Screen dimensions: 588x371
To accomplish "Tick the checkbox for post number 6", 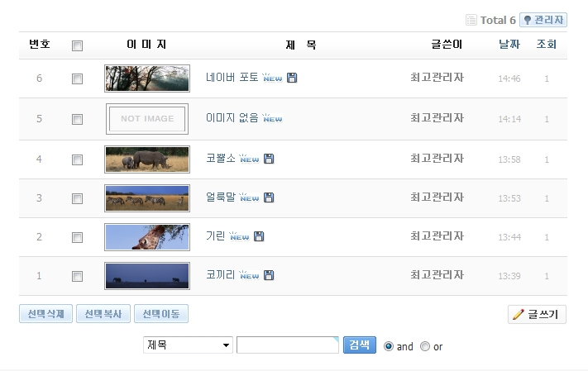I will [x=78, y=79].
